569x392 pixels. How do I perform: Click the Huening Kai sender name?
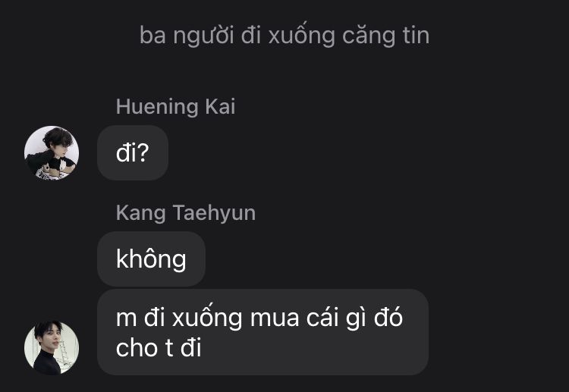176,107
